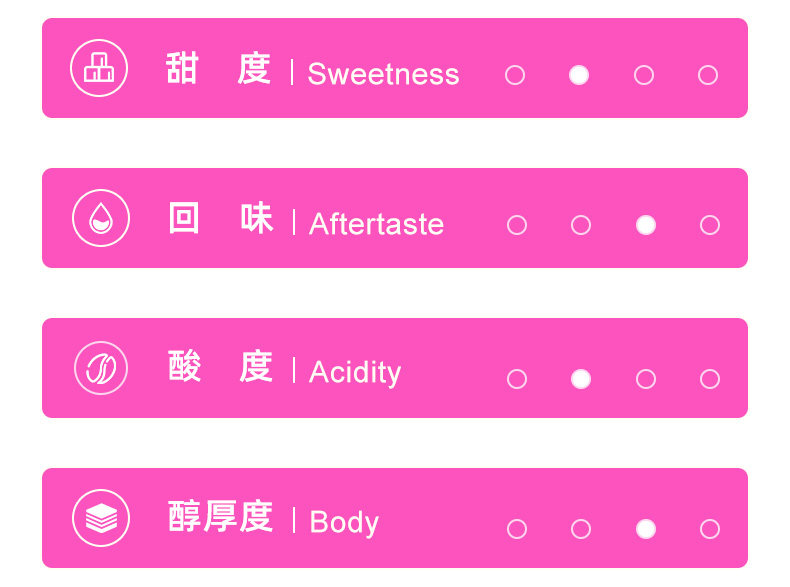Choose the filled third Aftertaste dot
Screen dimensions: 790x587
646,225
